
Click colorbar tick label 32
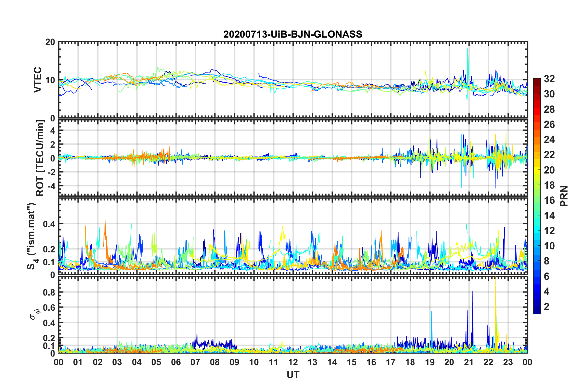(549, 79)
